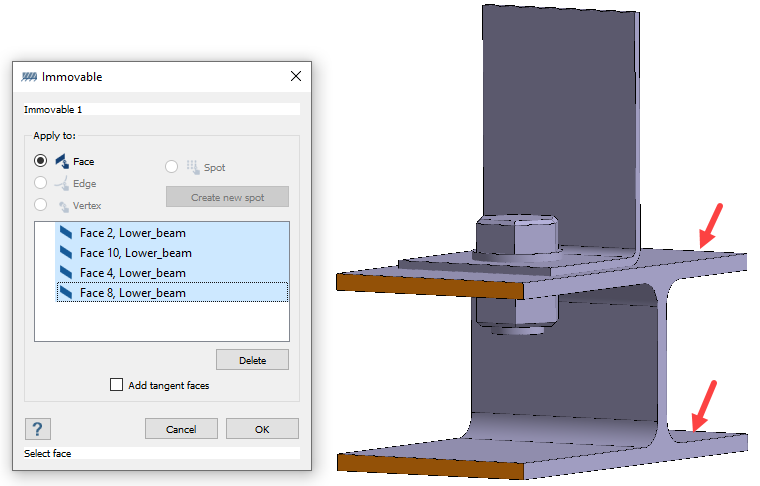The image size is (760, 486).
Task: Select the Face radio button
Action: point(40,161)
